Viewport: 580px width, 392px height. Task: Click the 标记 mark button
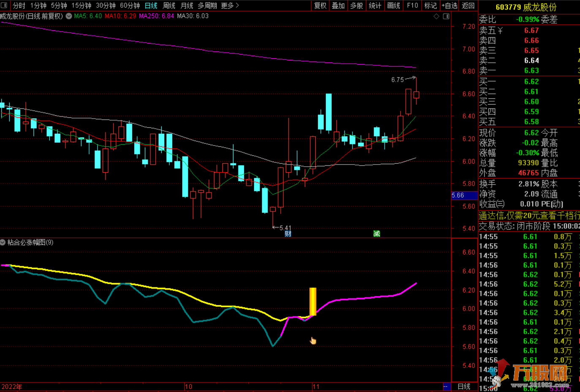coord(431,5)
